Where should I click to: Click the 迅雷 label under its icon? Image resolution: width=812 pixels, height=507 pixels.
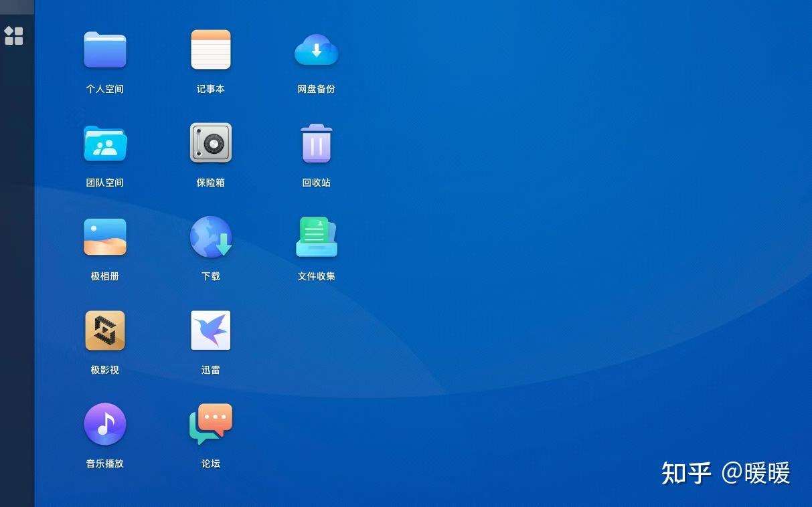[x=210, y=369]
